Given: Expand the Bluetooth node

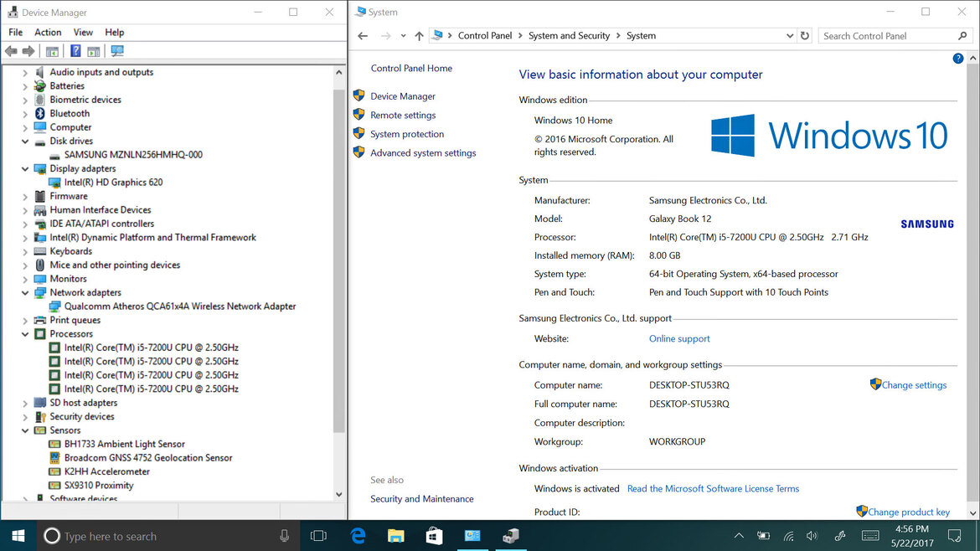Looking at the screenshot, I should pos(25,114).
